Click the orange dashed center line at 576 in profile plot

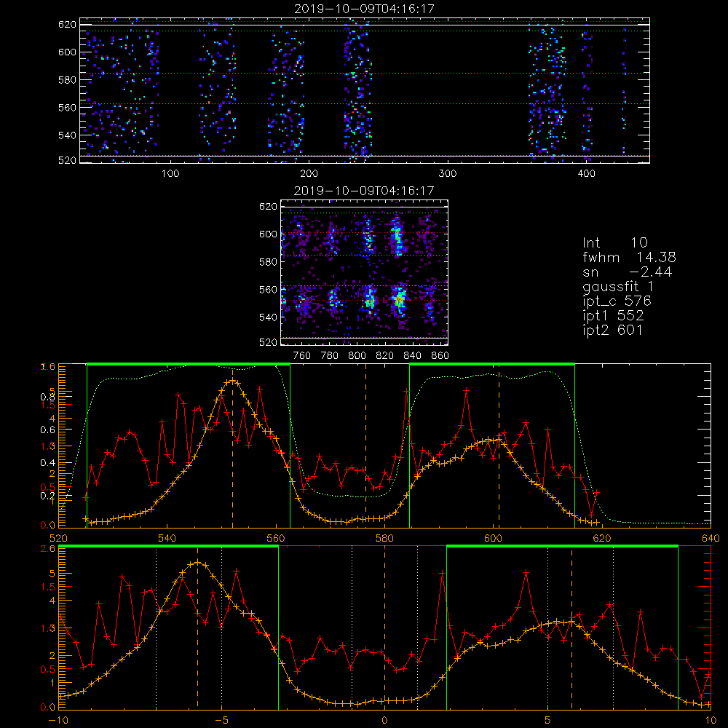(365, 446)
